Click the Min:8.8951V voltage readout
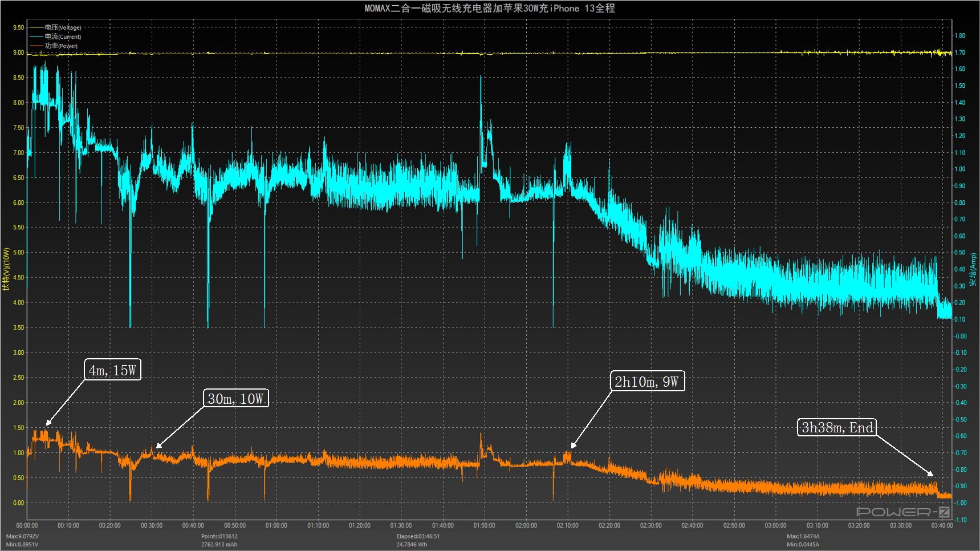 [x=22, y=544]
